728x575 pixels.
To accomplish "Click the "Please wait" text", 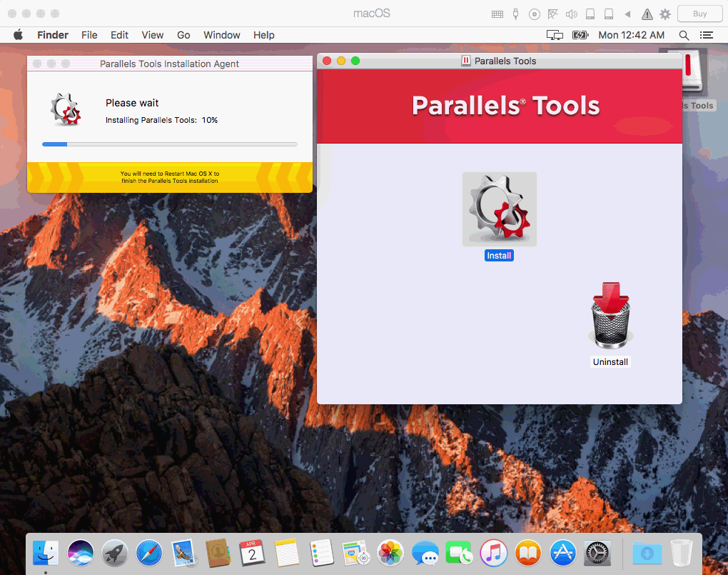I will 132,103.
